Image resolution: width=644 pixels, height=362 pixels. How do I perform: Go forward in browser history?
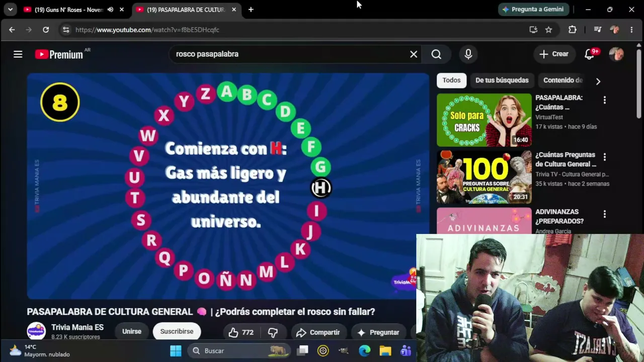click(29, 30)
